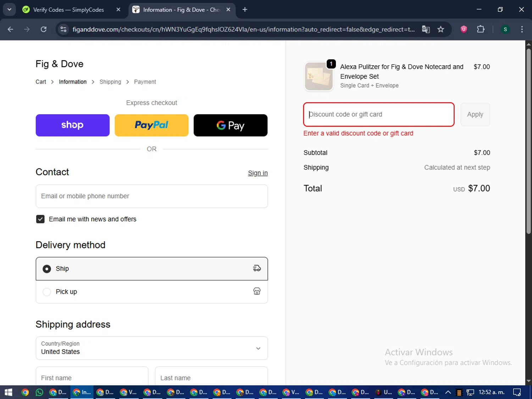Viewport: 532px width, 399px height.
Task: Open the Chrome profile avatar S
Action: coord(505,29)
